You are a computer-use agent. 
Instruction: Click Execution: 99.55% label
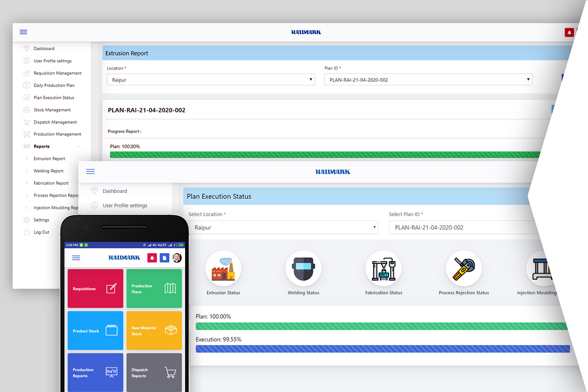click(219, 339)
